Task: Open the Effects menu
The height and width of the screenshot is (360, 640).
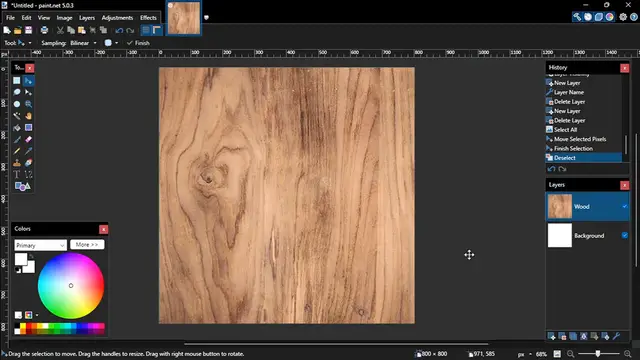Action: [148, 18]
